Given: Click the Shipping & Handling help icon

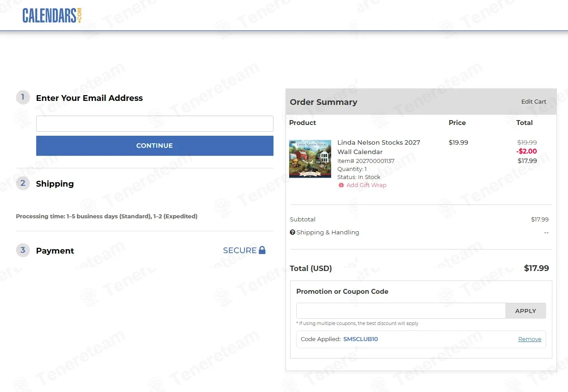Looking at the screenshot, I should tap(292, 232).
